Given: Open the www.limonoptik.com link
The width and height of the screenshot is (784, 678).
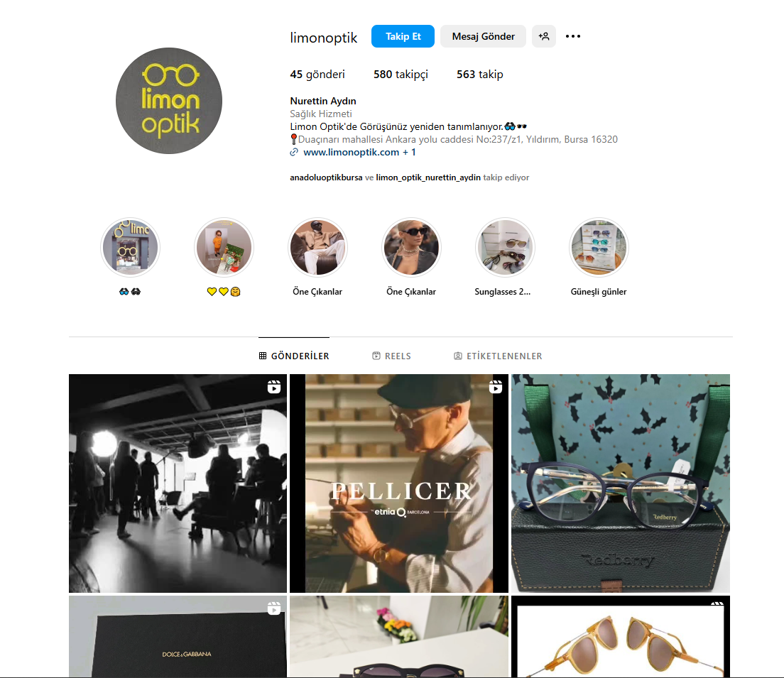Looking at the screenshot, I should pos(351,153).
